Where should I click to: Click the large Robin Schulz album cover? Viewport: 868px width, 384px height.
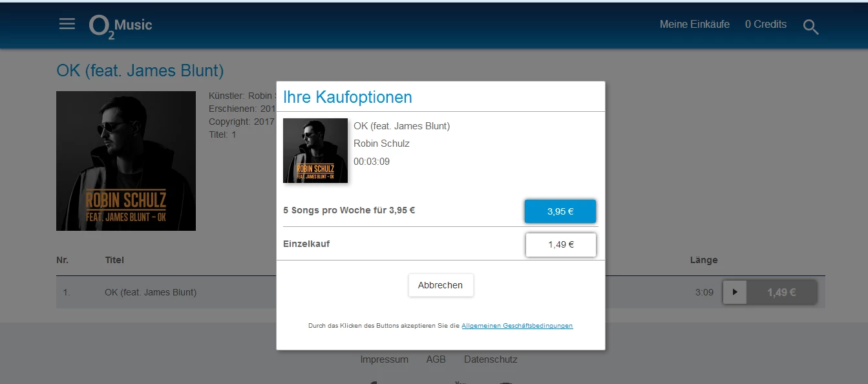(x=126, y=161)
